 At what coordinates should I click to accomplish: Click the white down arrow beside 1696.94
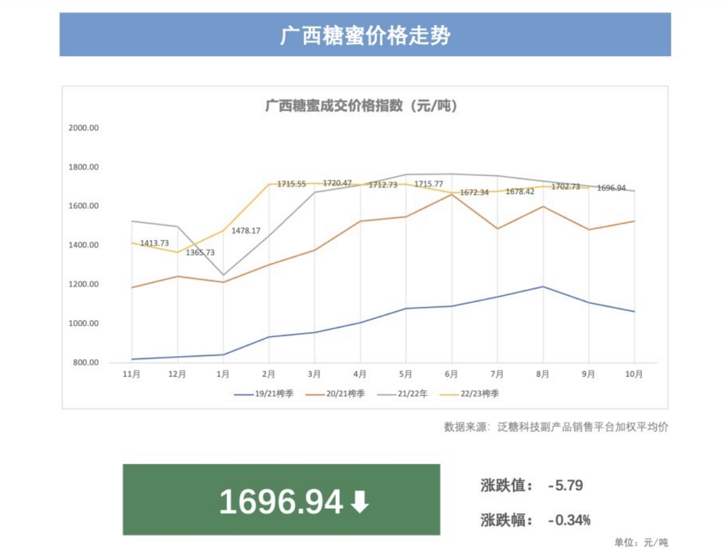[x=360, y=502]
